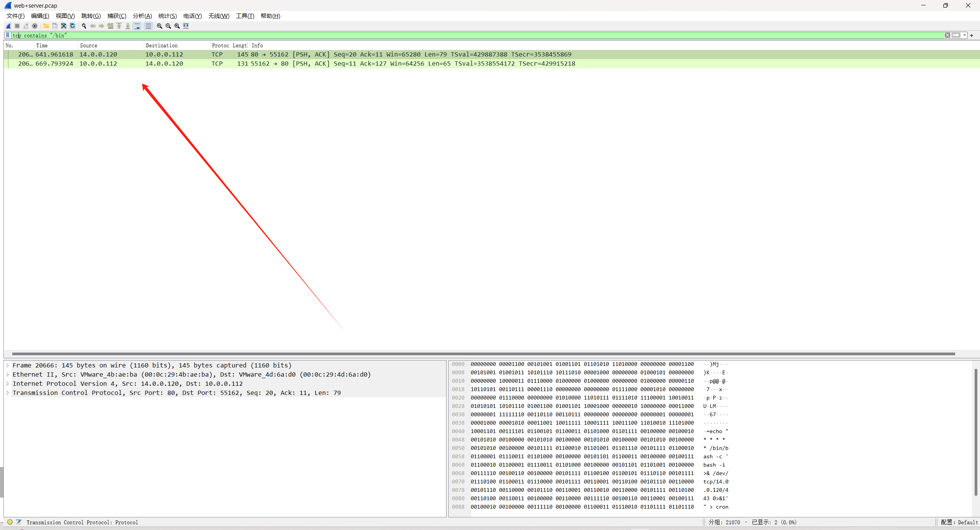This screenshot has height=530, width=980.
Task: Expand the Ethernet II details
Action: (x=7, y=374)
